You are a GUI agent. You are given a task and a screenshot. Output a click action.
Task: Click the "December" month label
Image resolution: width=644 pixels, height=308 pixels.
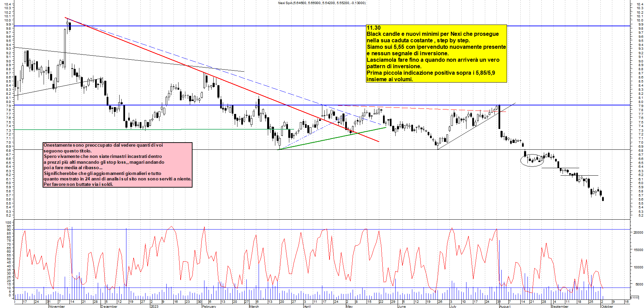tap(109, 306)
